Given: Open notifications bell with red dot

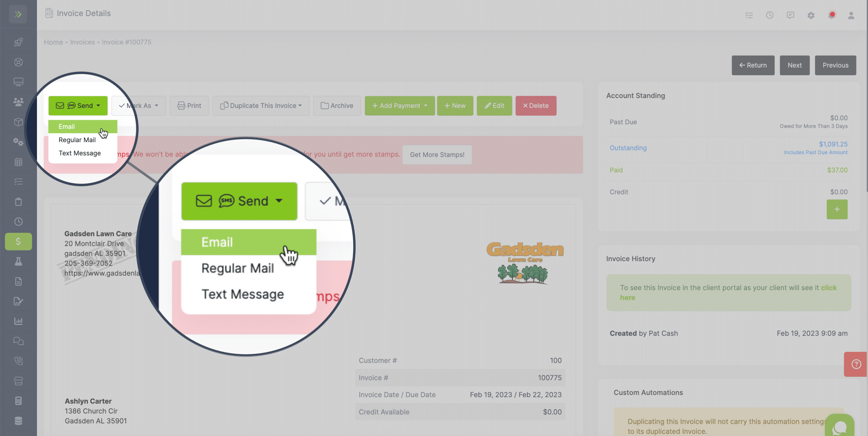Looking at the screenshot, I should [831, 15].
